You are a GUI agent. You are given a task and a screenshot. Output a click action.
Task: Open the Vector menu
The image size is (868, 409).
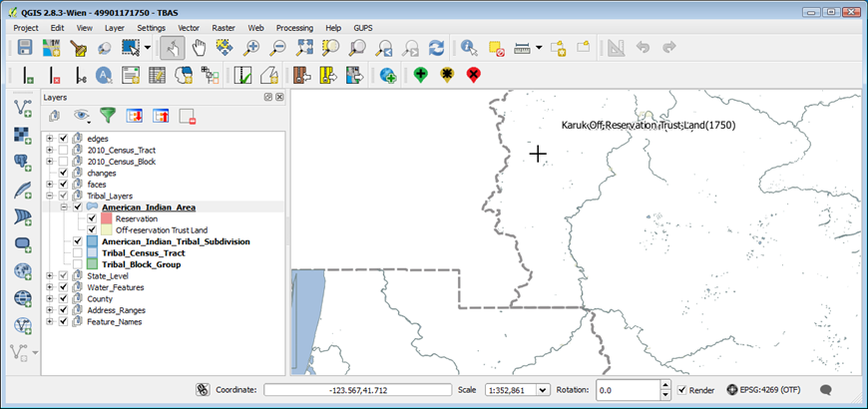pyautogui.click(x=189, y=28)
